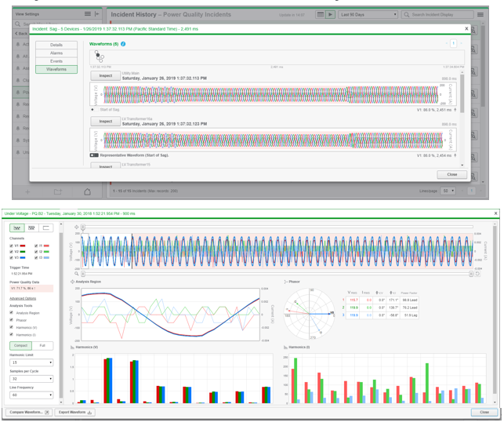
Task: Open the Incident History options menu icon
Action: (x=480, y=14)
